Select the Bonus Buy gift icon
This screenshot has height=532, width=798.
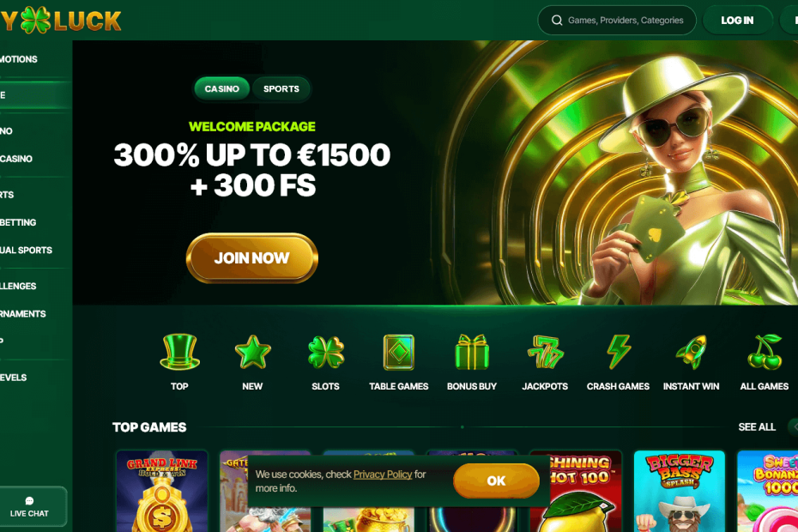472,352
